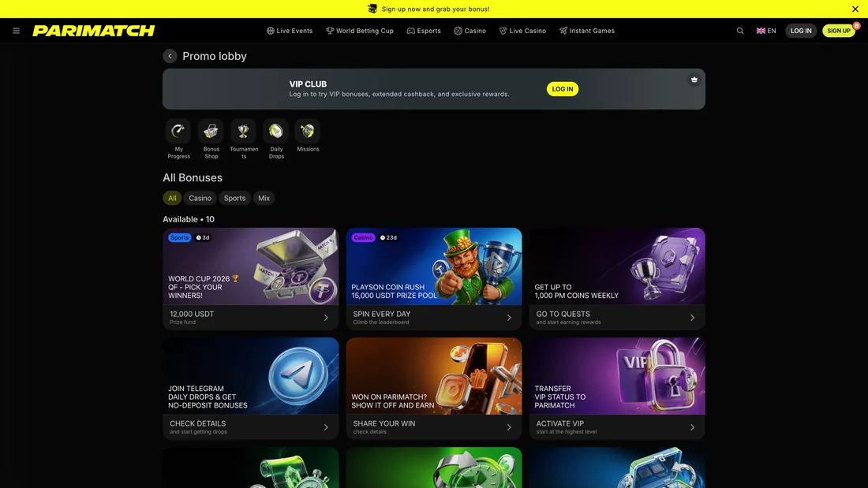Expand the 12,000 USDT prize fund arrow

coord(326,318)
